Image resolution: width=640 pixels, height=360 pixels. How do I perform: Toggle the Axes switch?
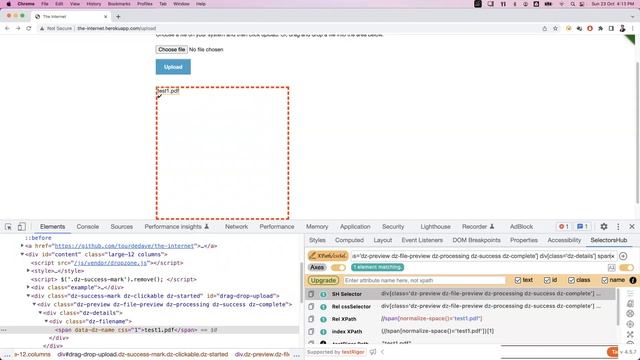tap(338, 268)
